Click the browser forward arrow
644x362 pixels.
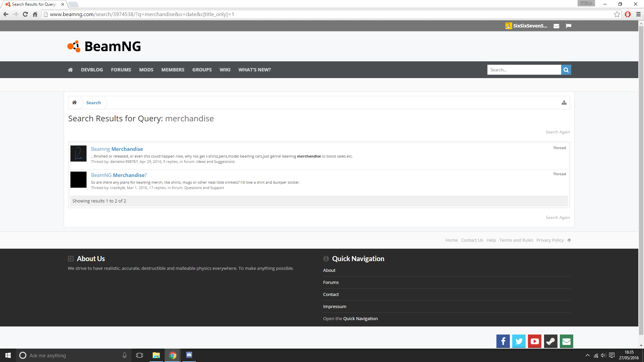(x=15, y=14)
